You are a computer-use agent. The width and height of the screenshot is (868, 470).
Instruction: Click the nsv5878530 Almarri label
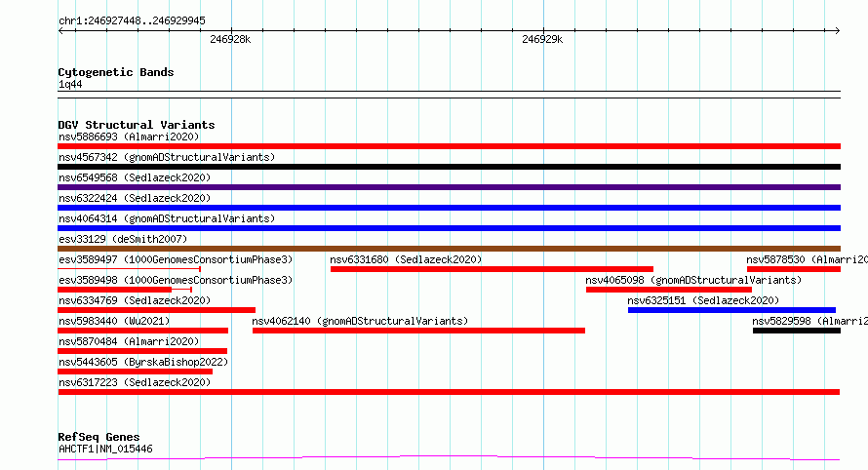(807, 259)
